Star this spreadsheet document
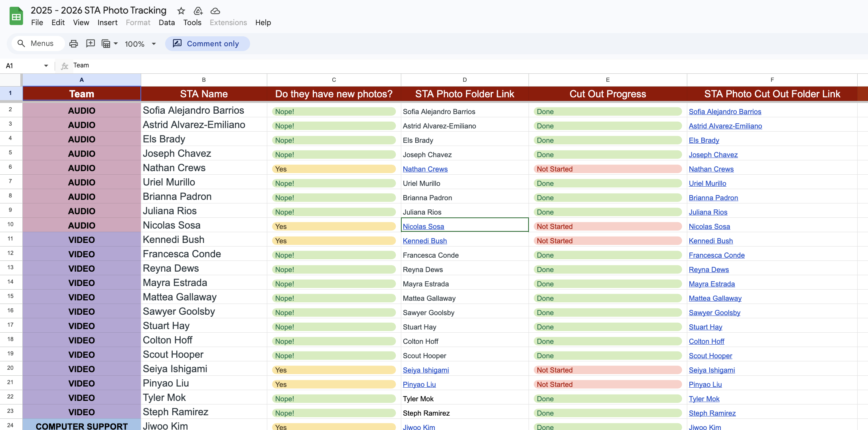The image size is (868, 430). (x=181, y=11)
